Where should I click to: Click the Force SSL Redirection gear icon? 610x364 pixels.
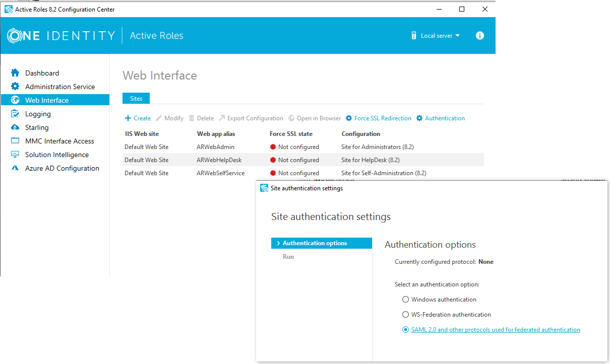click(349, 118)
